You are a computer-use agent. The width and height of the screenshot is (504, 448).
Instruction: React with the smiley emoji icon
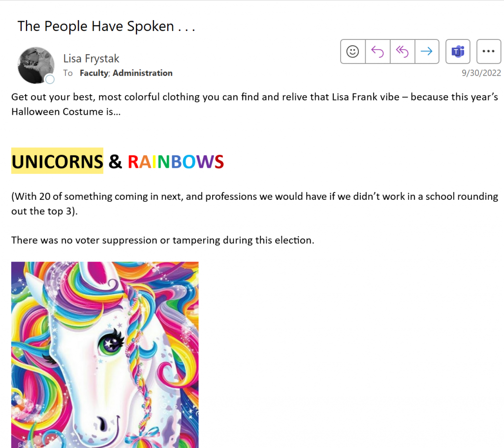(x=352, y=52)
